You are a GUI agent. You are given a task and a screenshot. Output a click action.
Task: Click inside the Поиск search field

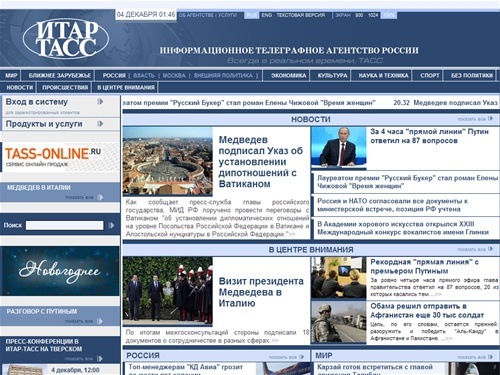[x=65, y=225]
